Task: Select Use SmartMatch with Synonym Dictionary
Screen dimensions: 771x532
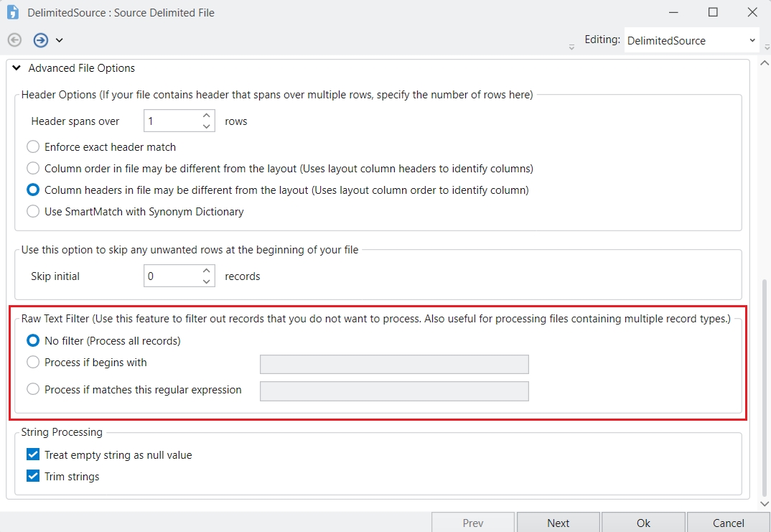Action: tap(33, 212)
